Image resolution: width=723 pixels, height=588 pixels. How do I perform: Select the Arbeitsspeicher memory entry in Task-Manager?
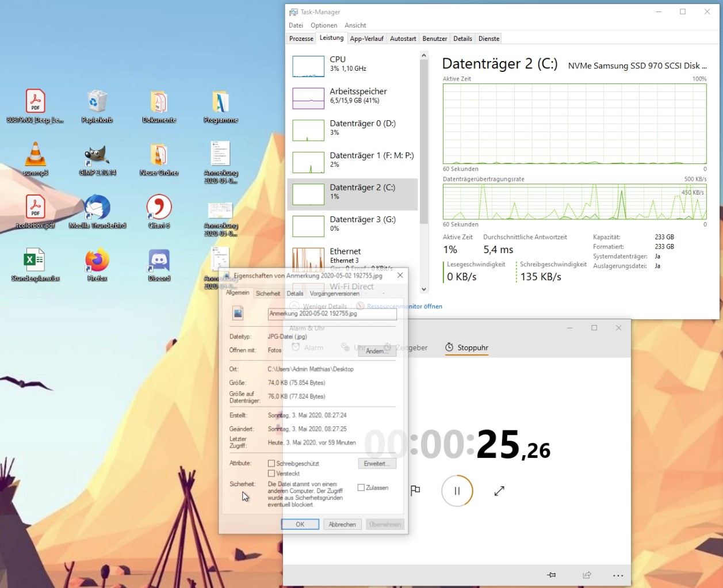353,98
